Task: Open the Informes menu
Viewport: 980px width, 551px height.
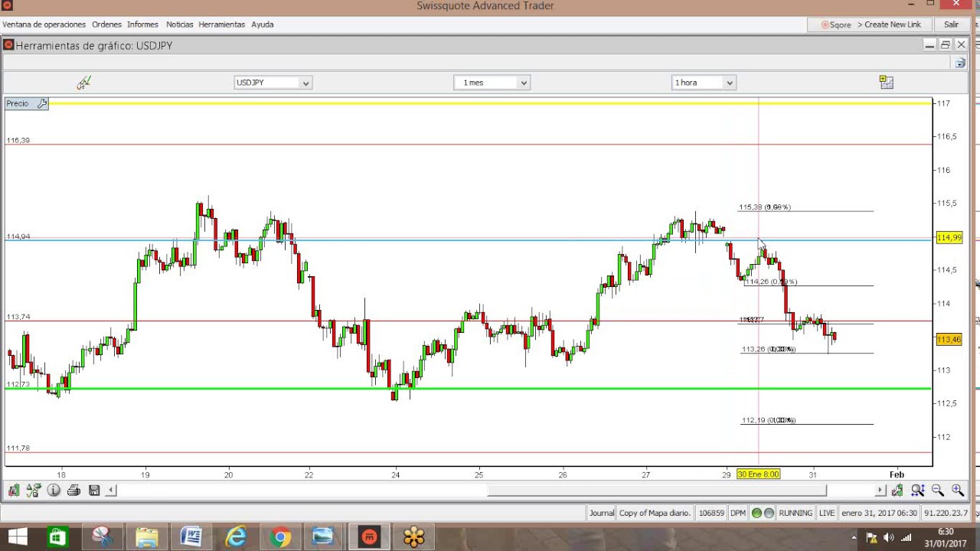Action: 142,24
